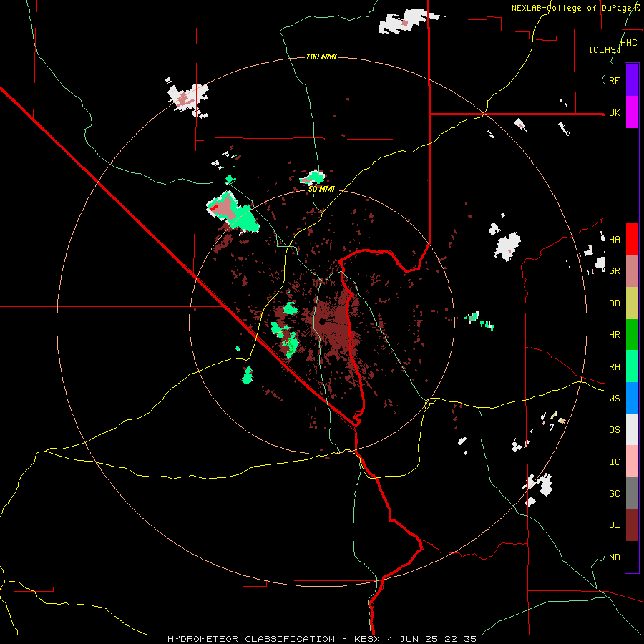Click the GC legend label
The image size is (644, 644).
coord(614,494)
